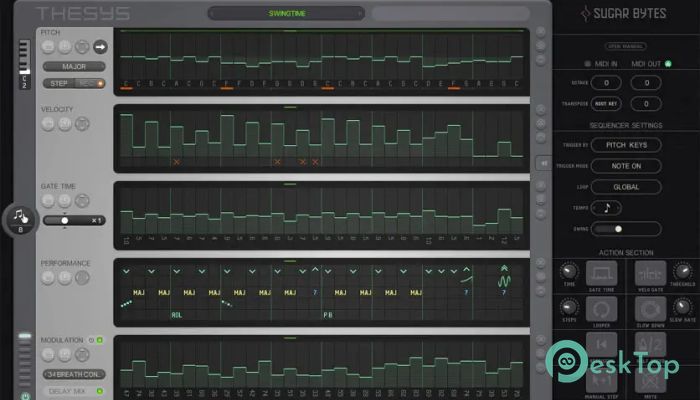
Task: Click the power icon at bottom left
Action: (25, 395)
